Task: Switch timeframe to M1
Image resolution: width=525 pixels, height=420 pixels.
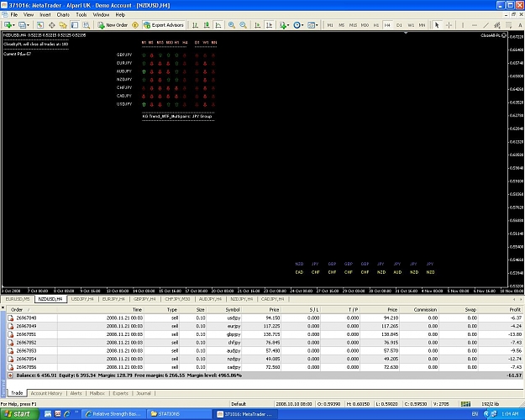Action: coord(330,25)
